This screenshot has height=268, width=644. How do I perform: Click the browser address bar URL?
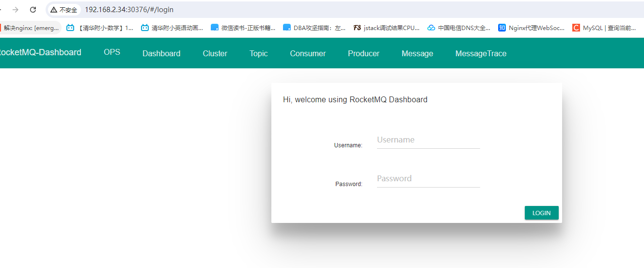[129, 10]
